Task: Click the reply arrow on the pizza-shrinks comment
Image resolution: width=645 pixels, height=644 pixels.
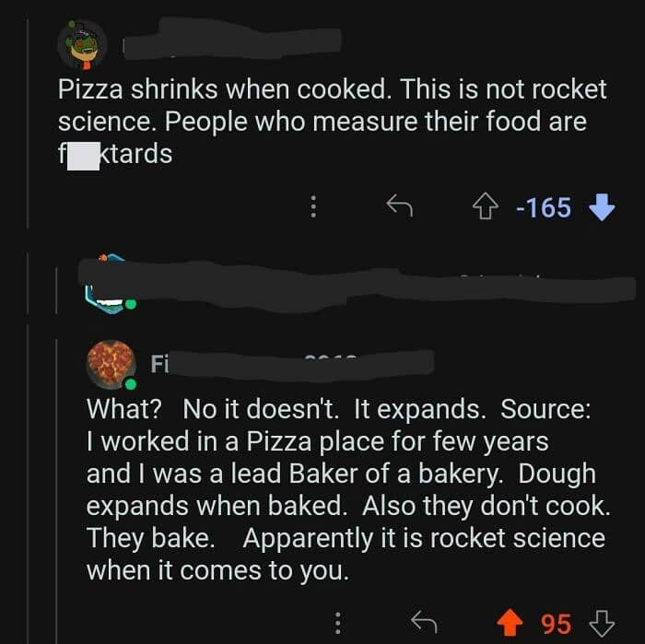Action: click(x=398, y=208)
